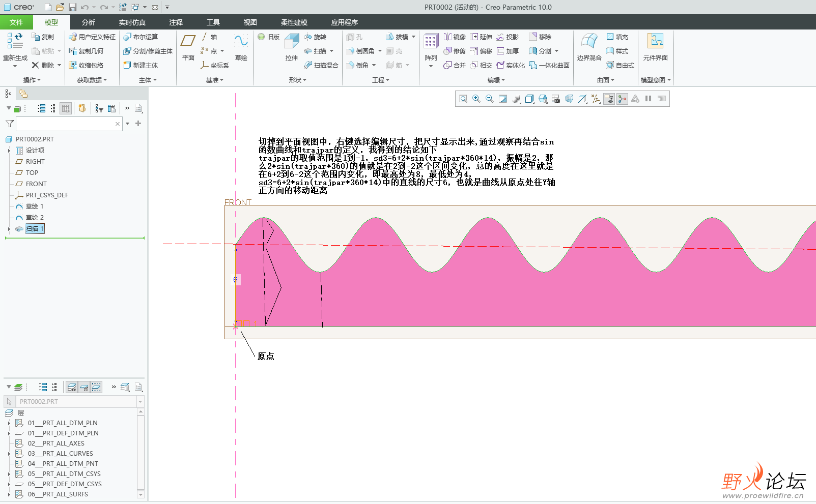Screen dimensions: 816x504
Task: Click the new file icon in quick access toolbar
Action: click(x=48, y=7)
